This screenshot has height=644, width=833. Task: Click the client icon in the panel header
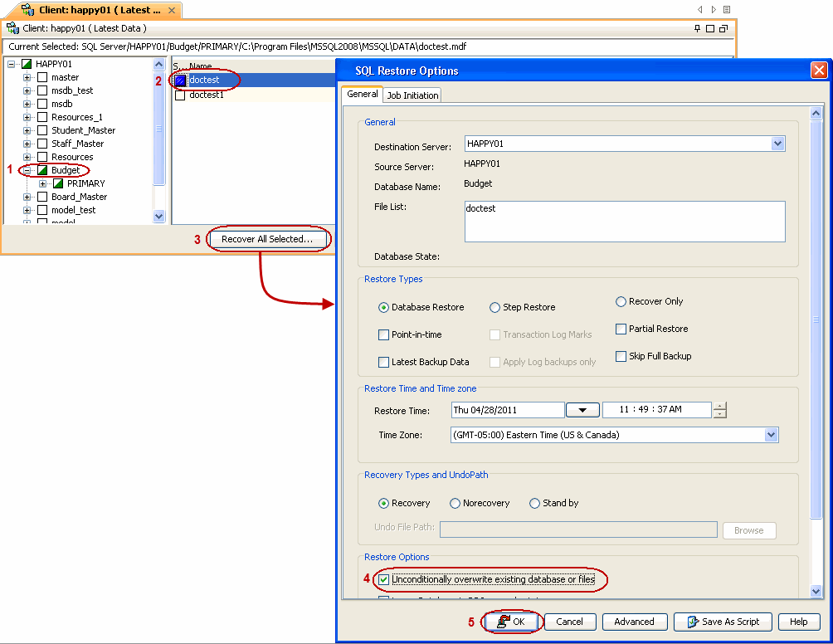(x=12, y=27)
